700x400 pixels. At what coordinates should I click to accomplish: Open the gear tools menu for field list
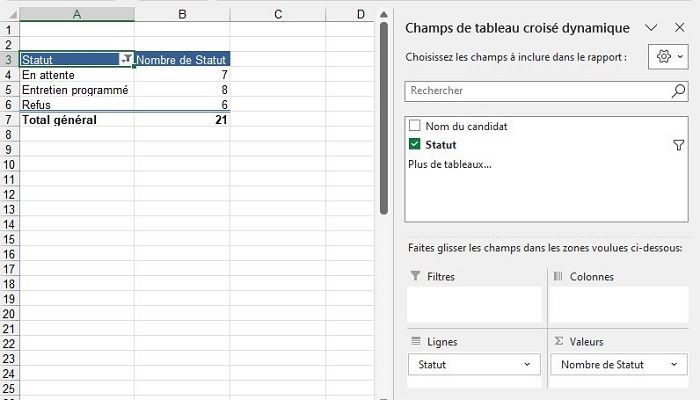coord(667,57)
